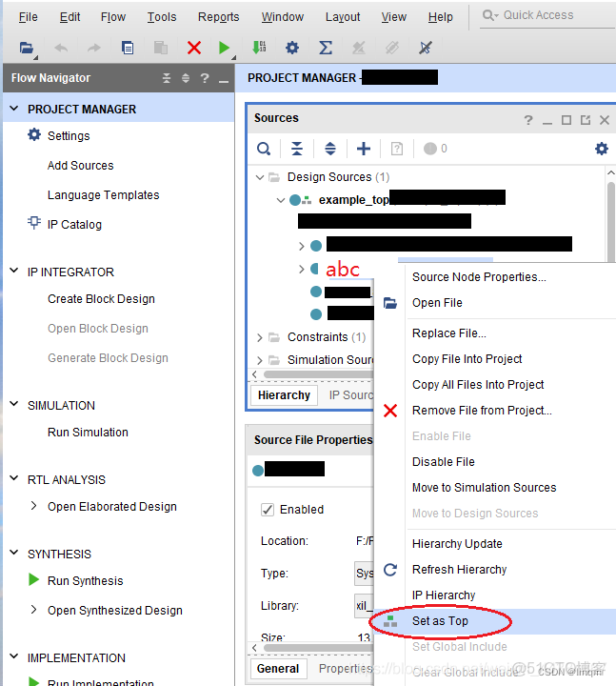The image size is (616, 686).
Task: Expand the abc module node
Action: pyautogui.click(x=301, y=269)
